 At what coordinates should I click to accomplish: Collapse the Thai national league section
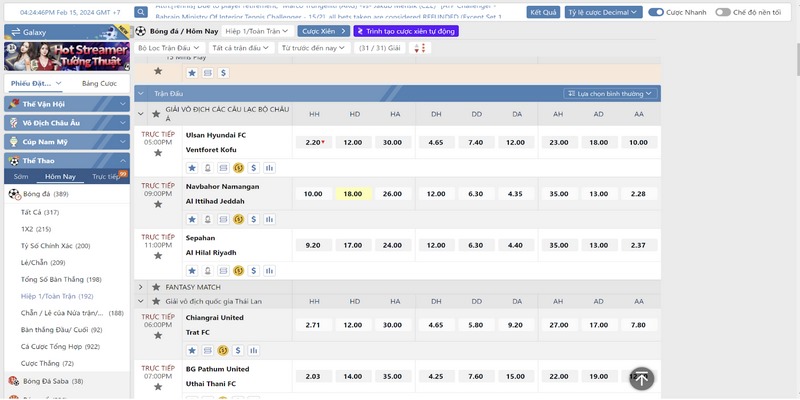(141, 302)
